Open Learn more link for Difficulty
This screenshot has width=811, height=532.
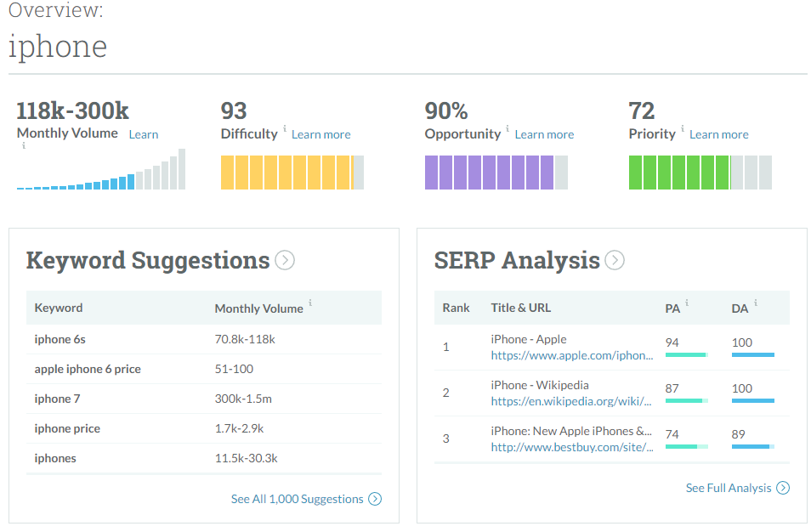pyautogui.click(x=321, y=134)
